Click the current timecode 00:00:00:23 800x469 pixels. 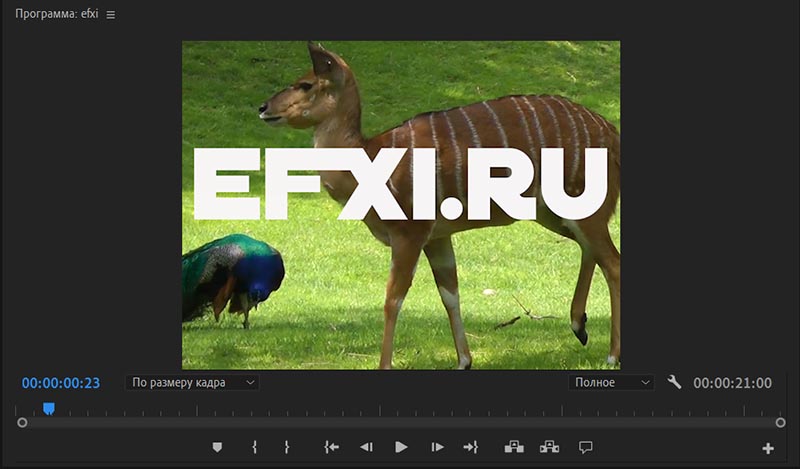(61, 383)
